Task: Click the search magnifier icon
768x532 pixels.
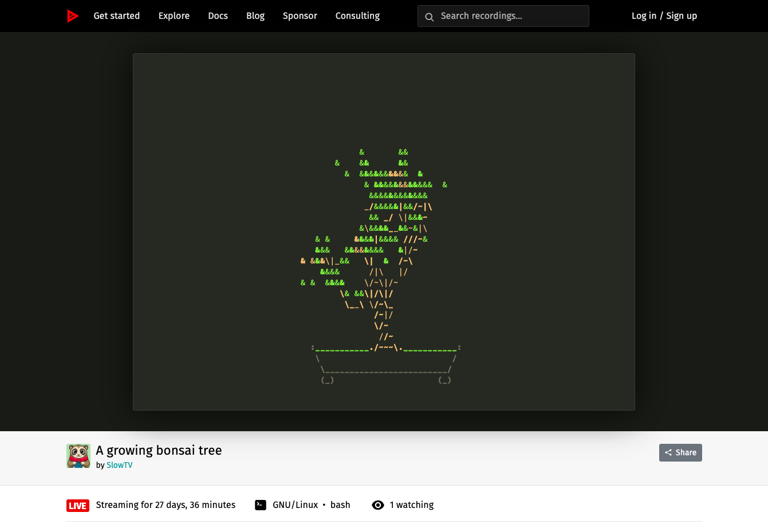Action: tap(430, 17)
